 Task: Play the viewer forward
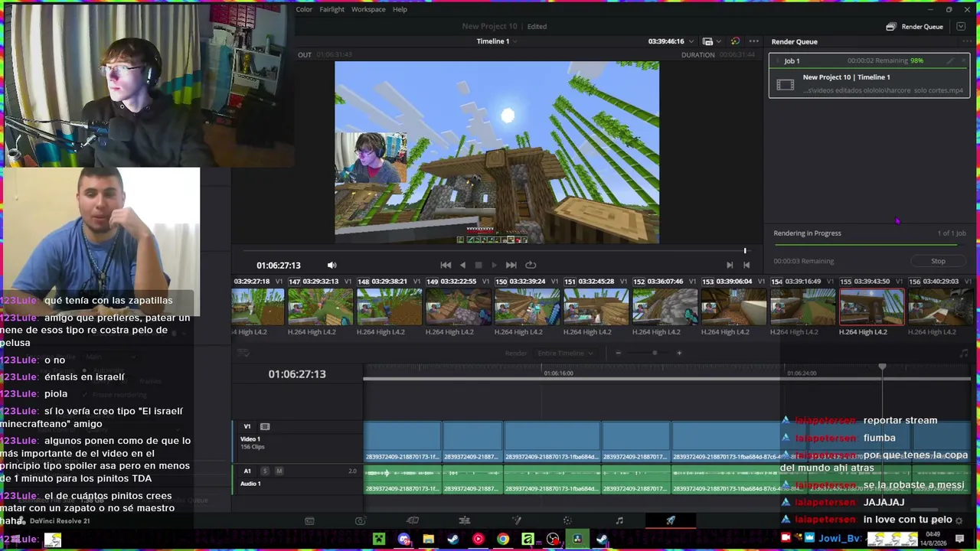pos(494,265)
